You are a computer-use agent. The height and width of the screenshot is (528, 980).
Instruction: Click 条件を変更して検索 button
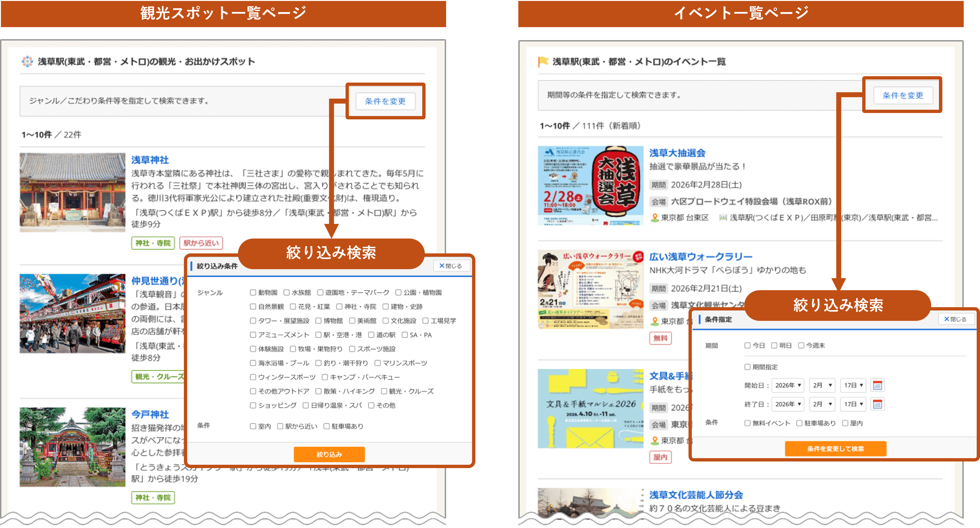point(836,448)
